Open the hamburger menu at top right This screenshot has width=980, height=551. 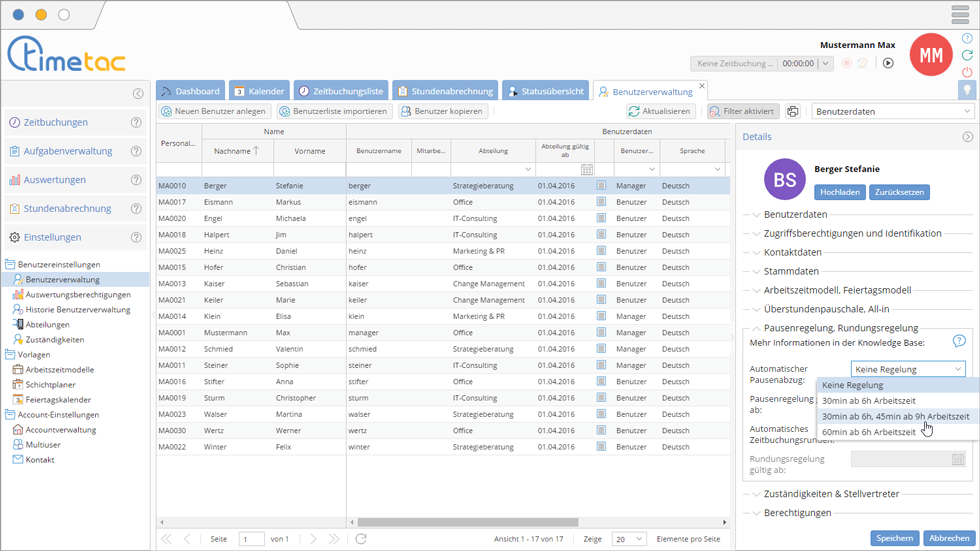tap(960, 14)
